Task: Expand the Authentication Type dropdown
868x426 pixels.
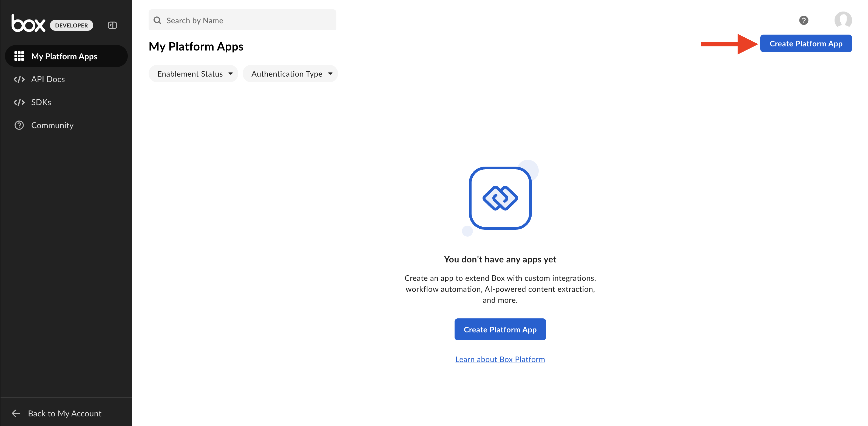Action: (x=290, y=74)
